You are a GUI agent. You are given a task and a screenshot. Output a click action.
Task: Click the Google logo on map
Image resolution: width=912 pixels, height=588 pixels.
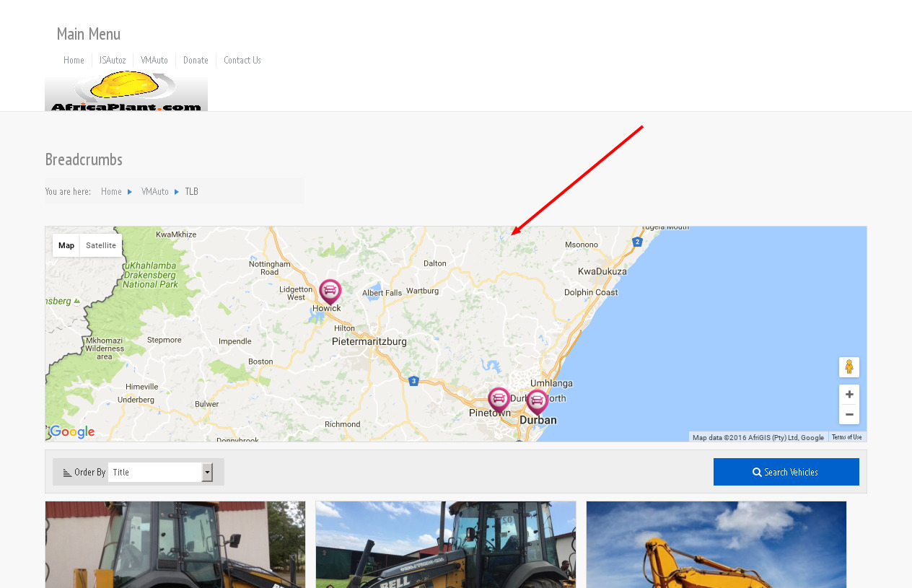click(72, 432)
